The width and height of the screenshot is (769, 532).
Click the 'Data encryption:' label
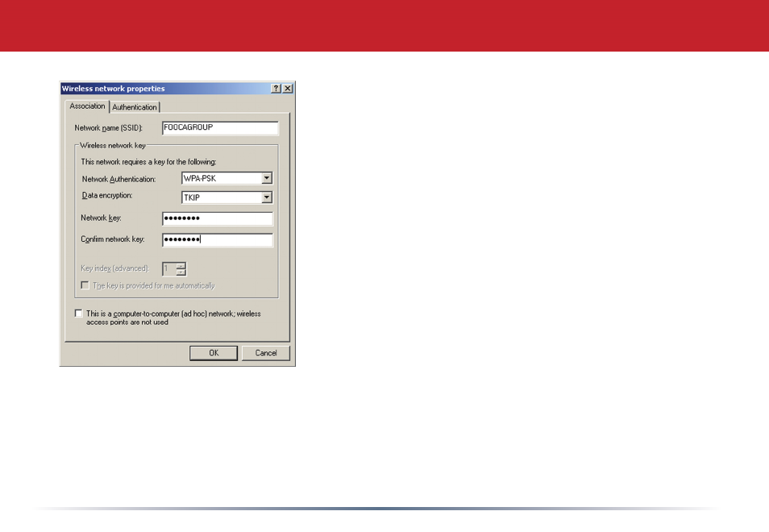[x=107, y=195]
